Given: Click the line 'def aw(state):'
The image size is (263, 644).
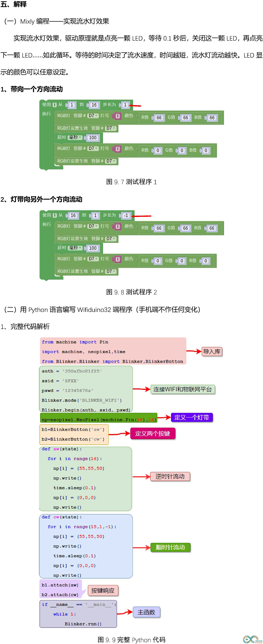Looking at the screenshot, I should point(62,449).
